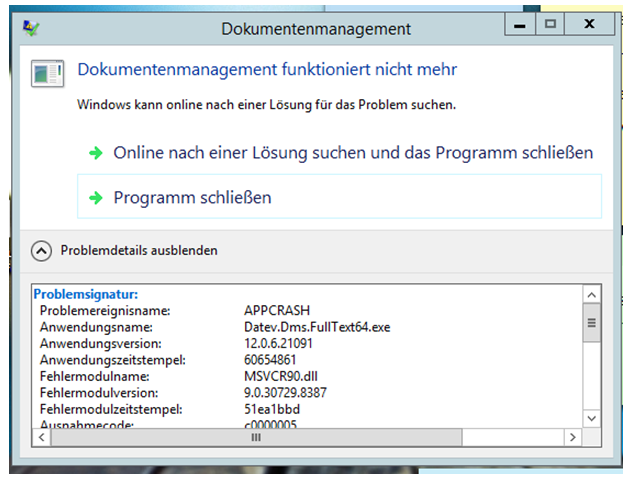Viewport: 637px width, 483px height.
Task: Click the Windows kann online nach einer Lösung text
Action: coord(266,105)
